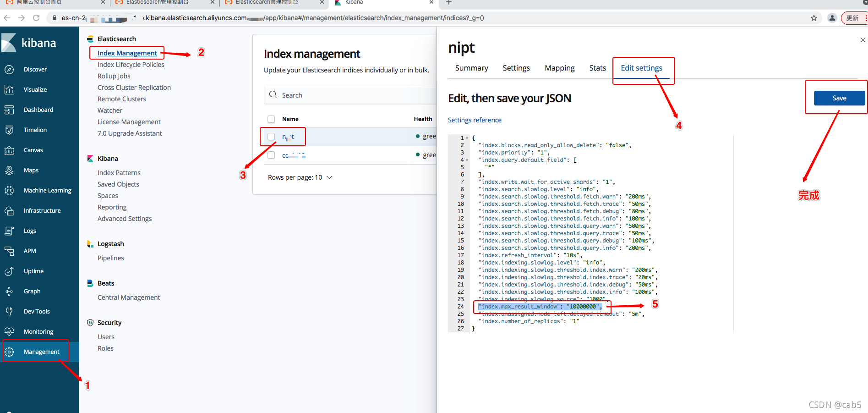Open the Infrastructure sidebar icon
The height and width of the screenshot is (413, 868).
tap(9, 211)
